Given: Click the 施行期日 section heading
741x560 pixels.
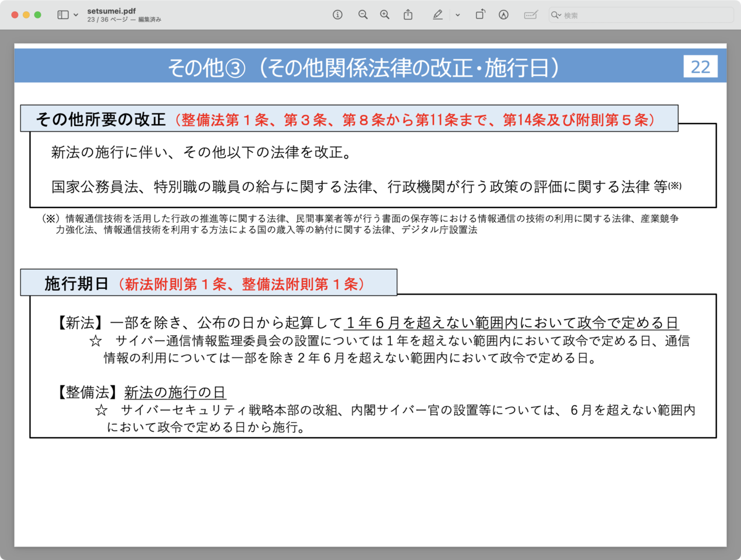Looking at the screenshot, I should tap(77, 283).
